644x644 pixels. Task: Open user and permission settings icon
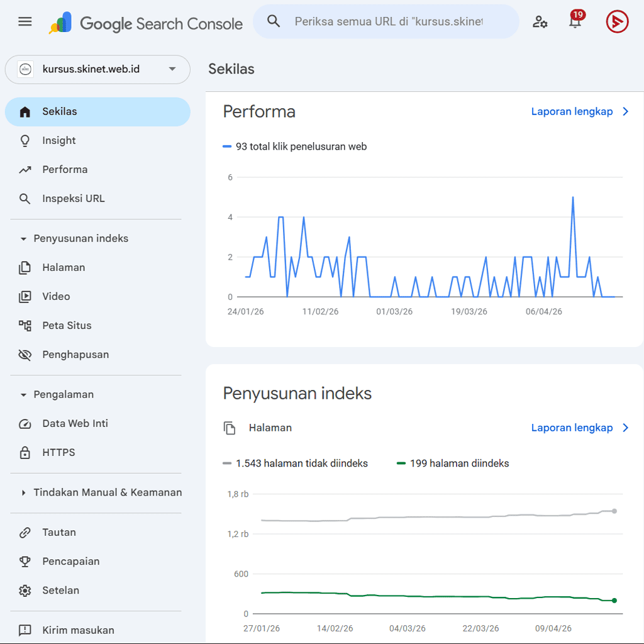pyautogui.click(x=540, y=21)
